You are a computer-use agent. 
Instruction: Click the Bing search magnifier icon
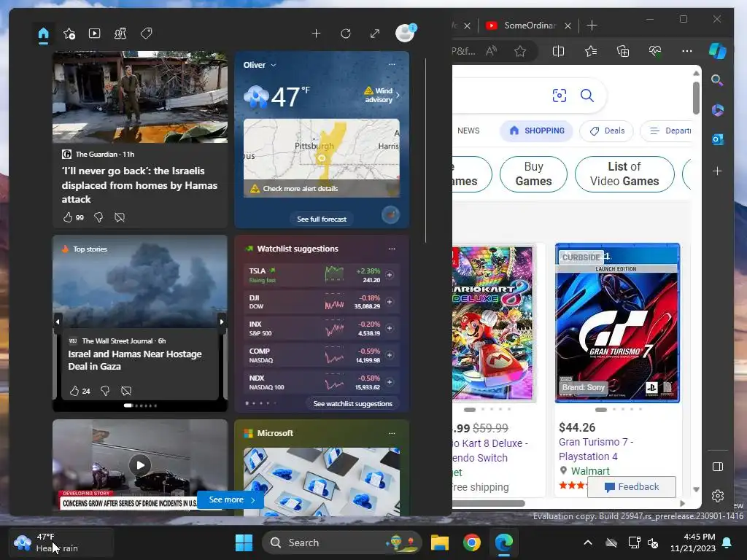coord(587,96)
